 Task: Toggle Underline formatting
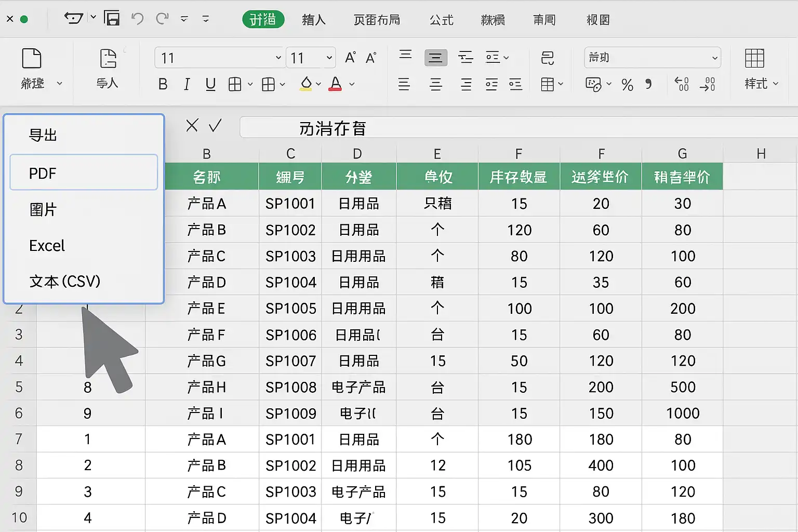click(x=210, y=84)
